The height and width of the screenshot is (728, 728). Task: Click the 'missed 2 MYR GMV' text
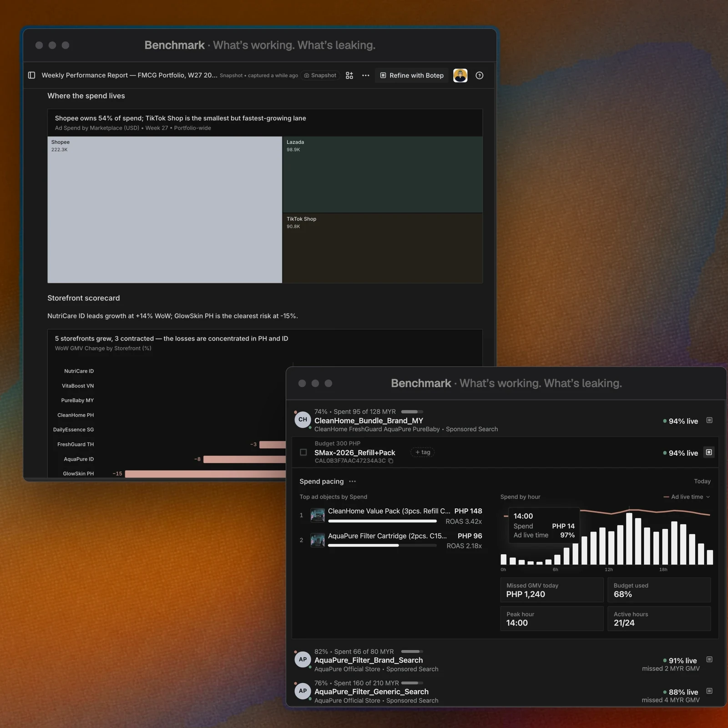pyautogui.click(x=671, y=669)
